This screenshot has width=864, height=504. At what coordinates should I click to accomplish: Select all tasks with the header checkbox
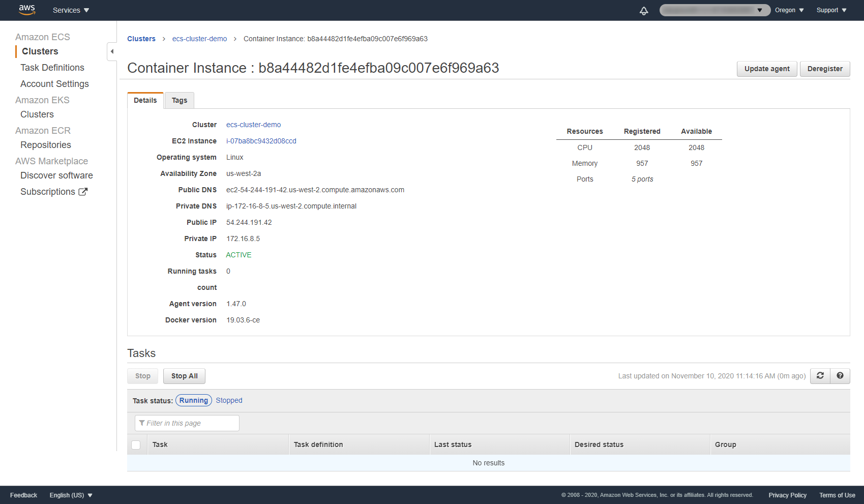point(136,444)
